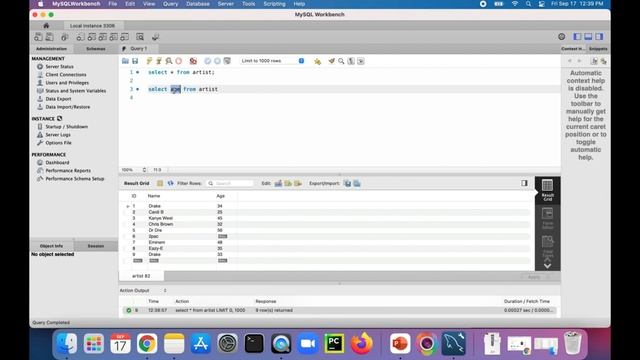This screenshot has width=640, height=360.
Task: Create a new stored procedure toolbar icon
Action: click(113, 37)
